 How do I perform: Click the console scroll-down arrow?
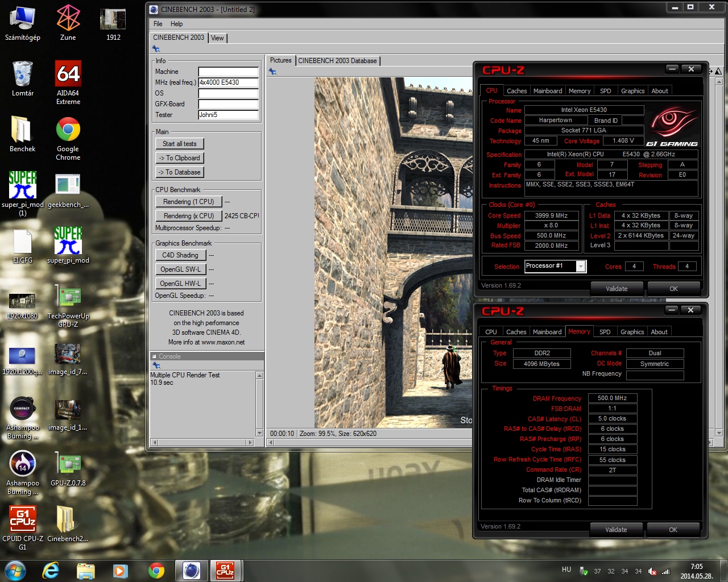[259, 433]
